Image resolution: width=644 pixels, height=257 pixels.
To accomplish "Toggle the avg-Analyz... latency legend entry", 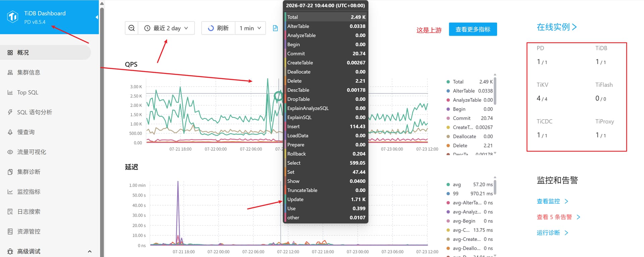I will tap(470, 212).
